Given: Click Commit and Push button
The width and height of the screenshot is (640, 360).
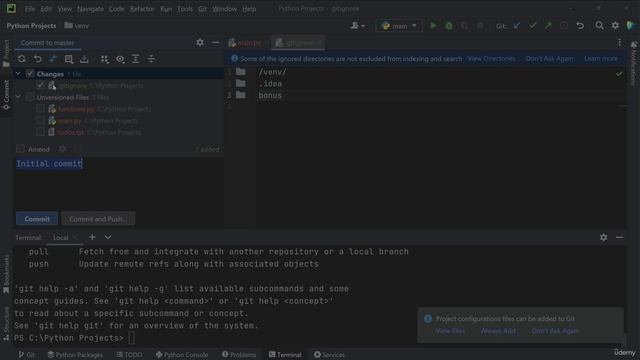Looking at the screenshot, I should (x=98, y=219).
